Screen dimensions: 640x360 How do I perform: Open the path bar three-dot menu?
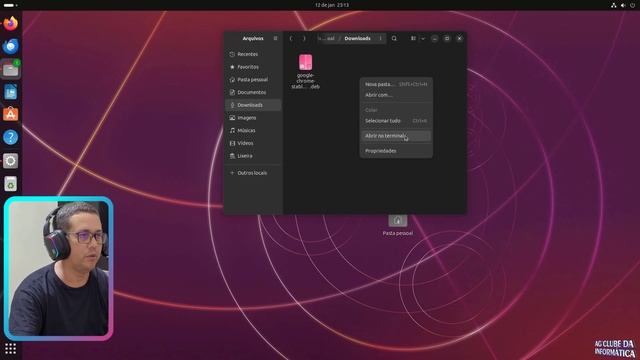click(380, 38)
